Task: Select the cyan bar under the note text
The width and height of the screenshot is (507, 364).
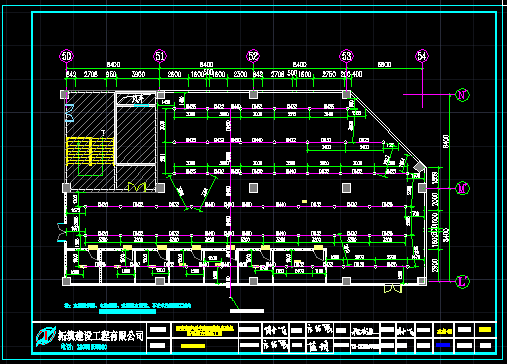Action: [128, 311]
